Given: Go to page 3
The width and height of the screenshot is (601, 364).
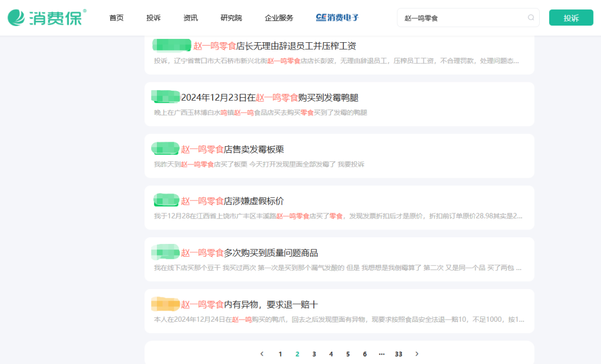Looking at the screenshot, I should [x=314, y=354].
